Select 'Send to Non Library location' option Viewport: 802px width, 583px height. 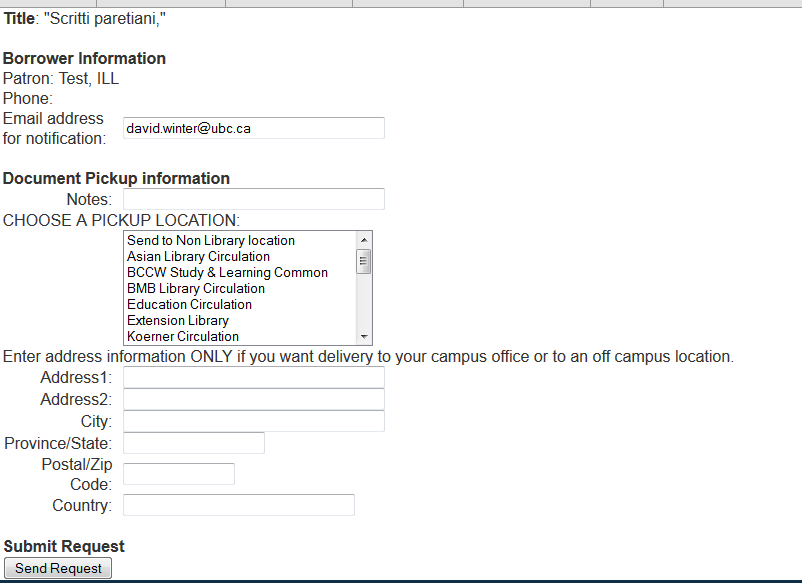point(211,241)
